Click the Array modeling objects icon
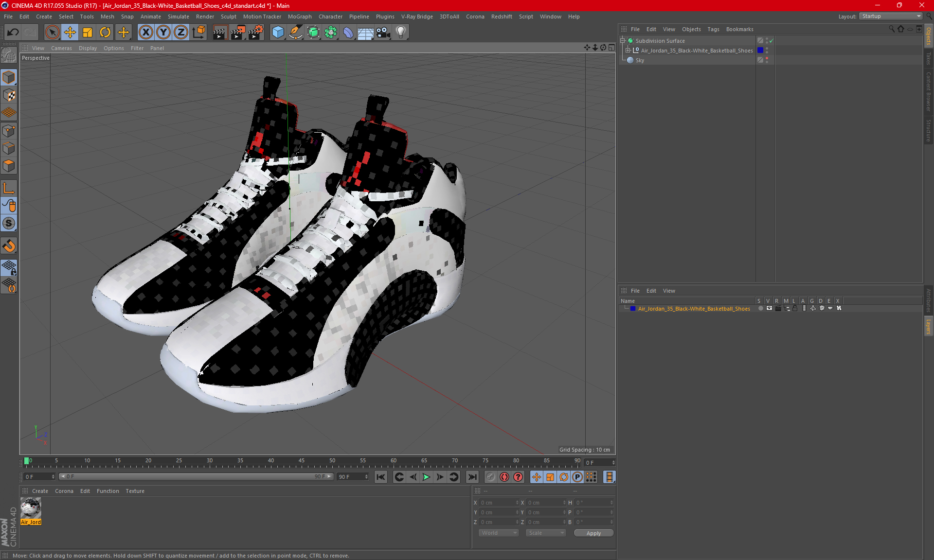The image size is (934, 560). point(331,33)
